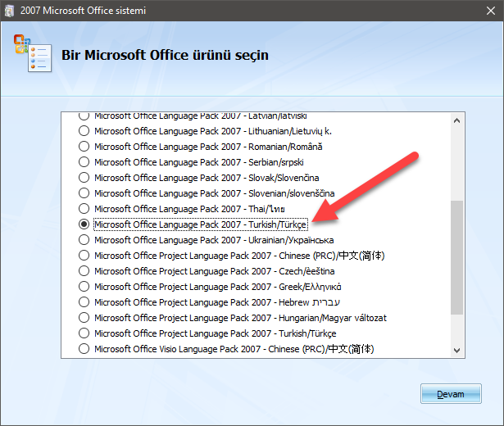Select Project Language Pack Czech radio button
This screenshot has height=426, width=504.
[84, 271]
